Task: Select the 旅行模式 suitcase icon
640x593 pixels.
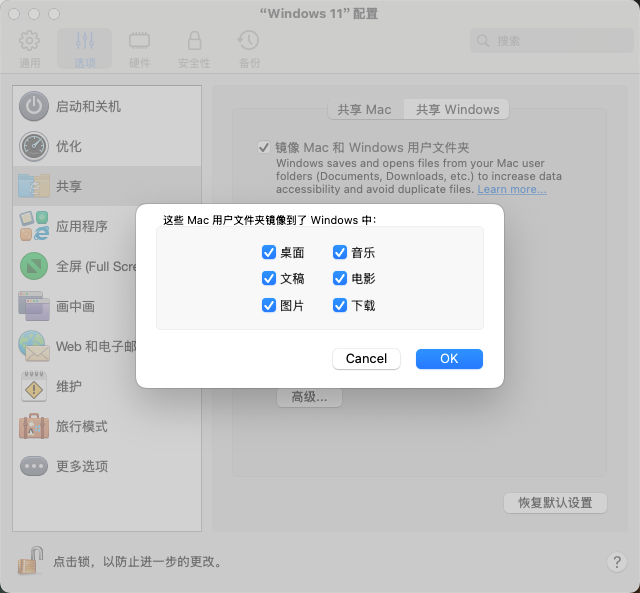Action: coord(34,426)
